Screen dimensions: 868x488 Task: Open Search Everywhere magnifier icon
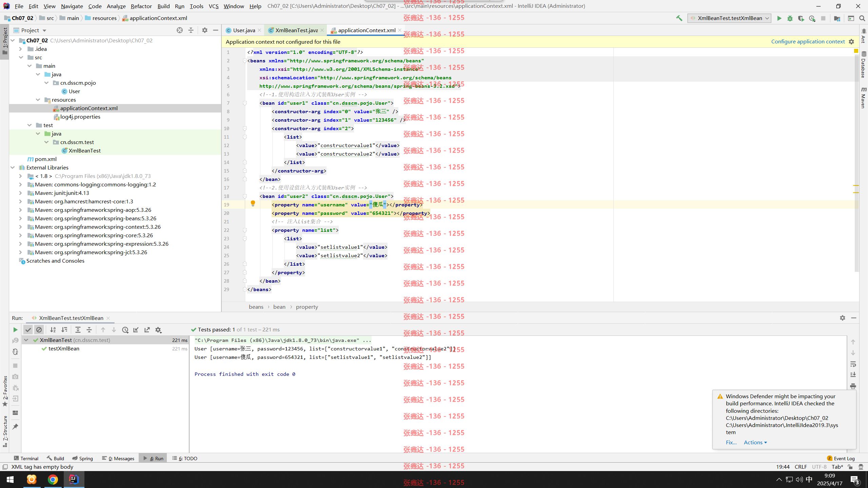click(x=862, y=18)
